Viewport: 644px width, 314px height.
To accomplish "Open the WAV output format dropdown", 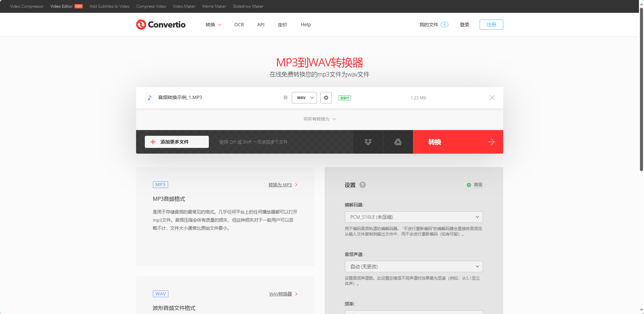I will [x=304, y=98].
